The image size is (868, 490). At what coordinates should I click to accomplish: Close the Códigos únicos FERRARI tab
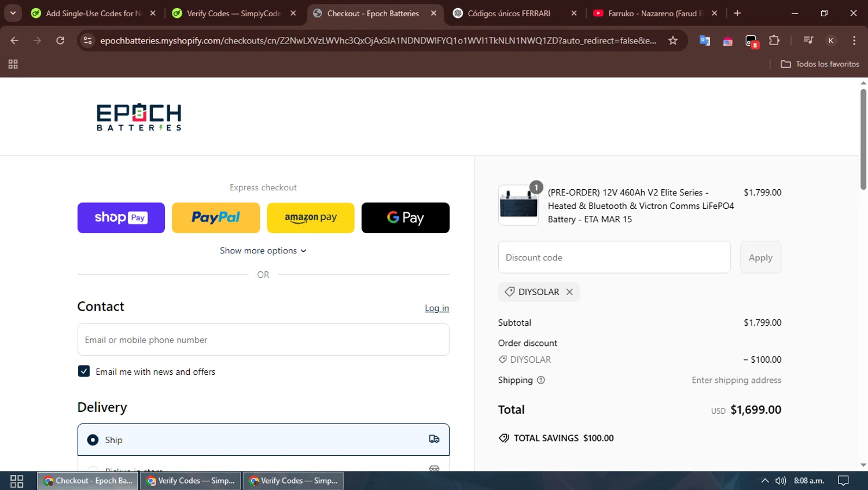click(x=574, y=13)
